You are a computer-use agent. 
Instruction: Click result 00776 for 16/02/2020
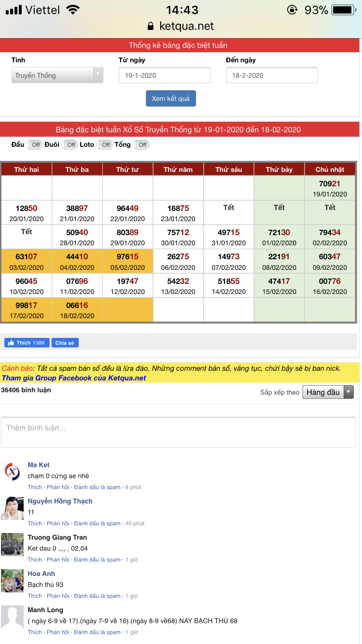coord(330,281)
